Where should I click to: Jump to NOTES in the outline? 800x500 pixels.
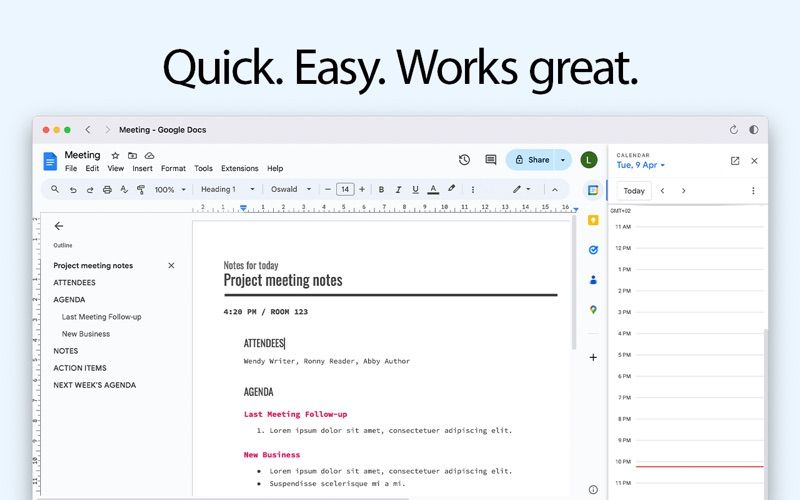(x=66, y=351)
